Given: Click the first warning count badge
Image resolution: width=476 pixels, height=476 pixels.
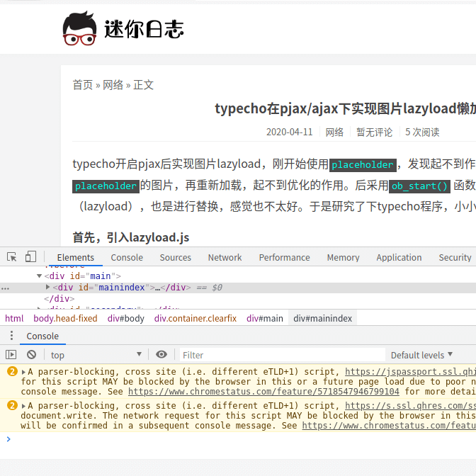Looking at the screenshot, I should pyautogui.click(x=12, y=371).
